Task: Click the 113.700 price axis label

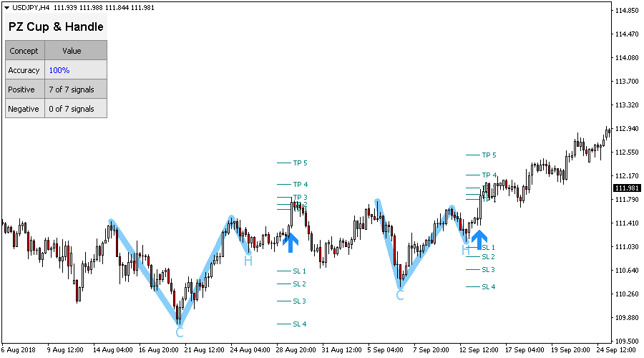Action: 627,82
